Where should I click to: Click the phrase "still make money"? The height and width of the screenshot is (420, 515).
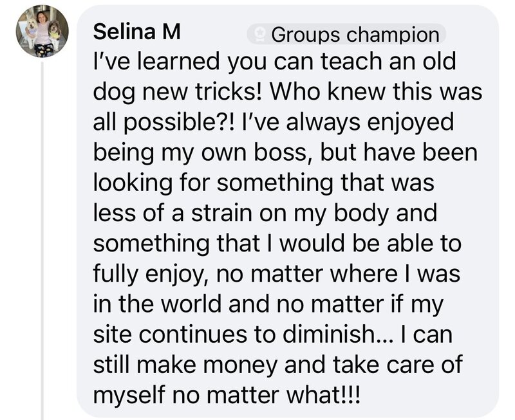186,365
